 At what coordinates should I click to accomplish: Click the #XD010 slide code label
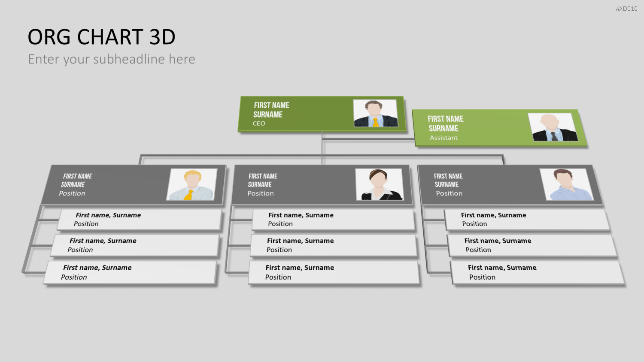tap(626, 9)
